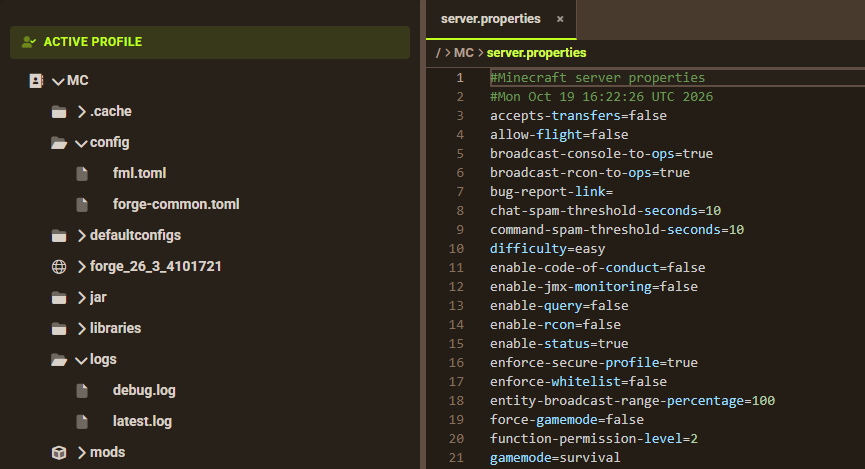Click the 'command-spam-threshold-seconds=10' line
This screenshot has height=469, width=865.
click(x=617, y=230)
